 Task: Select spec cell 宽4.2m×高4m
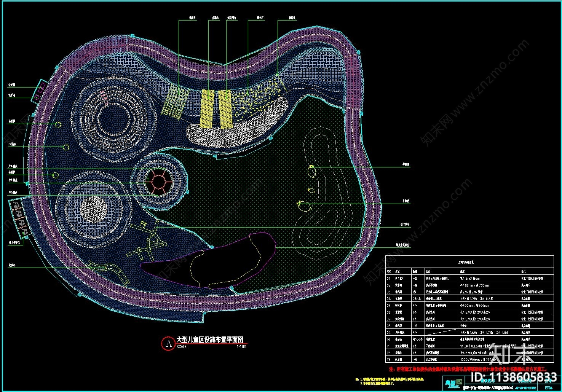tap(470, 278)
